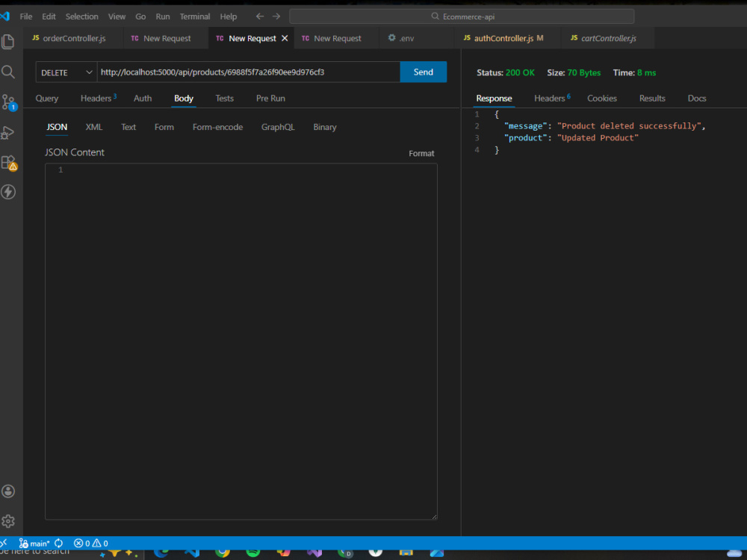This screenshot has height=560, width=747.
Task: Click the "Updated Product" response value
Action: (598, 137)
